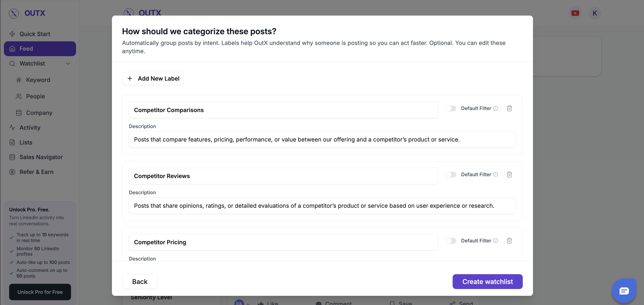This screenshot has height=305, width=644.
Task: Open the K profile avatar
Action: (595, 13)
